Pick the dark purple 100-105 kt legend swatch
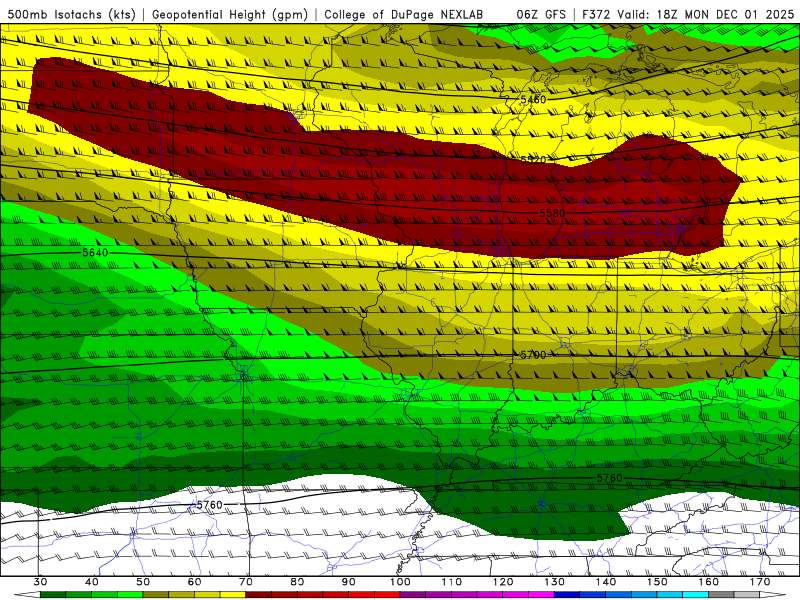Image resolution: width=800 pixels, height=600 pixels. (x=413, y=595)
